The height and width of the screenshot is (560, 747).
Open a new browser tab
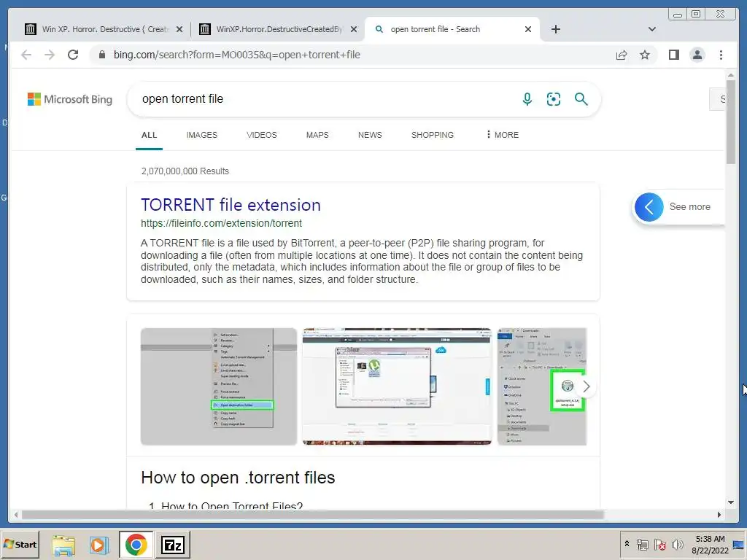pyautogui.click(x=555, y=29)
